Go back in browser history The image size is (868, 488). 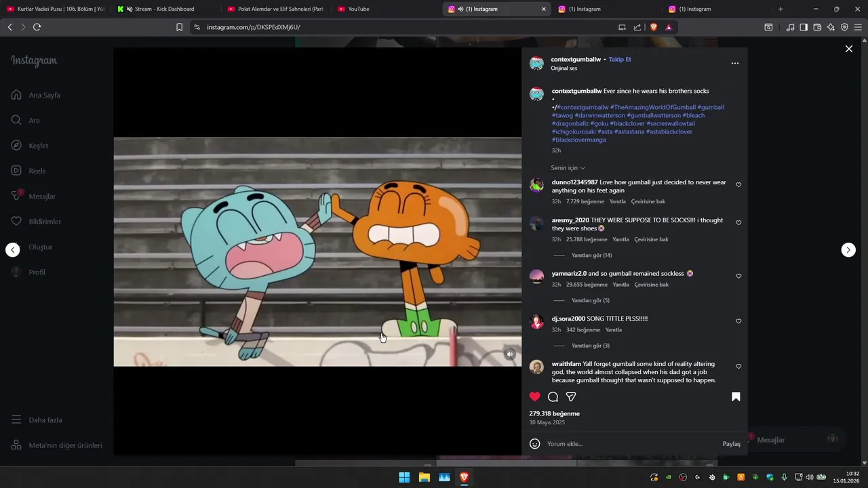(x=9, y=27)
